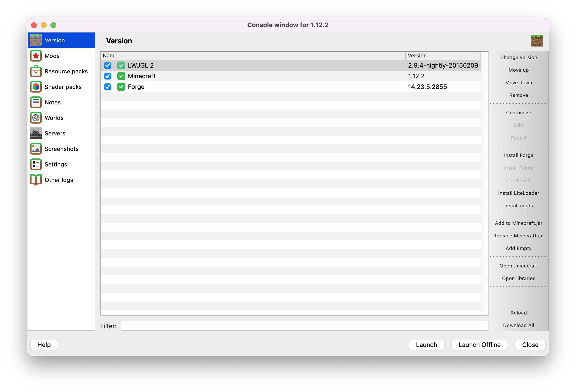Viewport: 576px width, 392px height.
Task: Click Download All
Action: 518,325
